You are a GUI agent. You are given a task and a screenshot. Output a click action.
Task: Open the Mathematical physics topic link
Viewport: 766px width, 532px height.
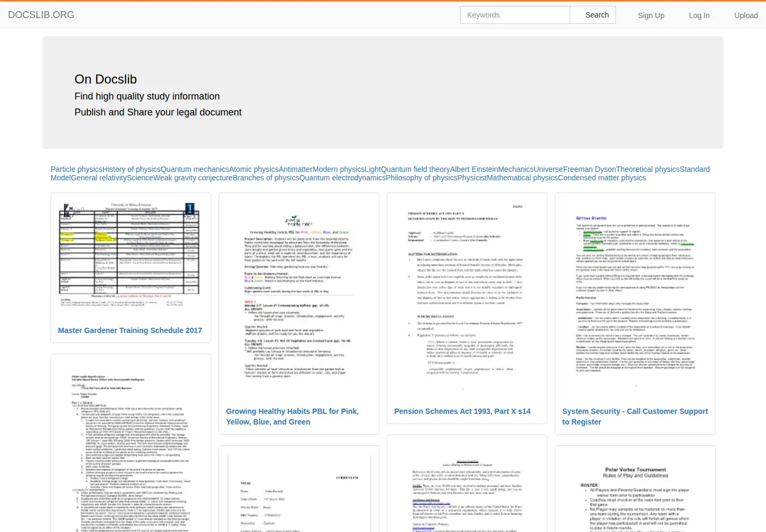click(x=522, y=178)
